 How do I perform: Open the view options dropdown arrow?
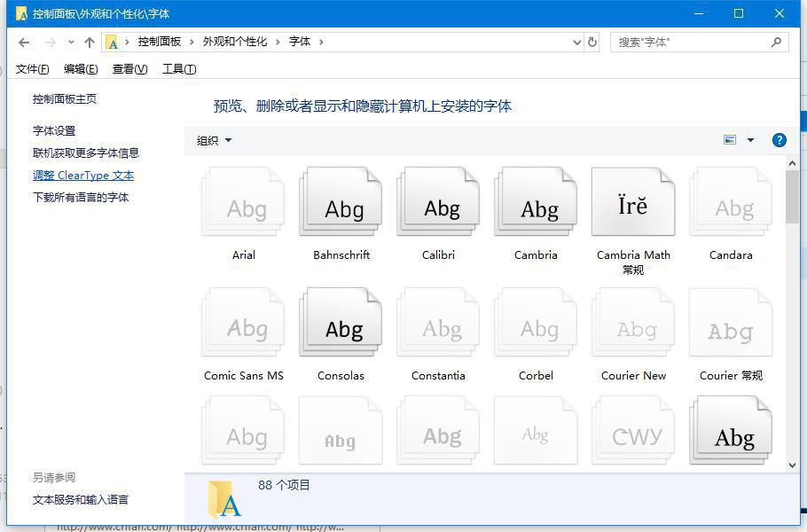click(750, 140)
